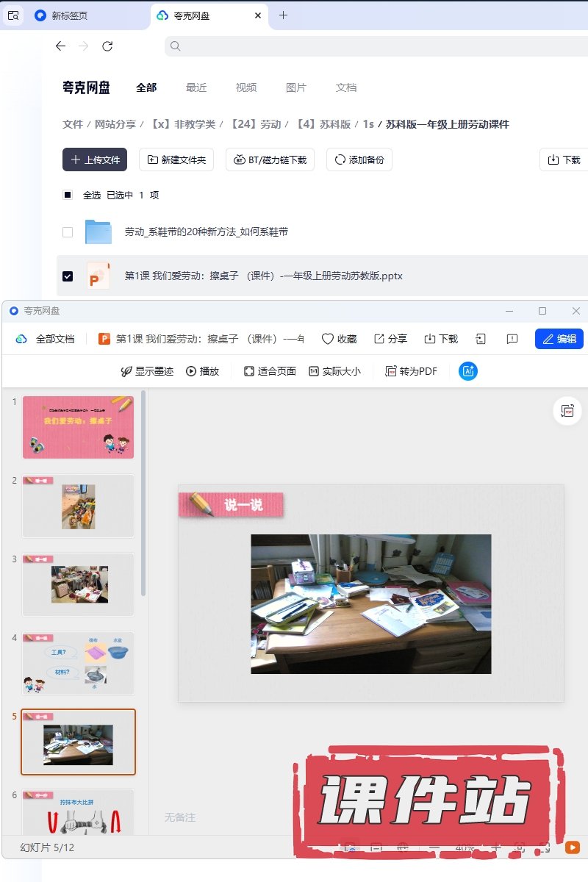Navigate to 【24】劳动 breadcrumb folder
The width and height of the screenshot is (588, 882).
pyautogui.click(x=256, y=124)
